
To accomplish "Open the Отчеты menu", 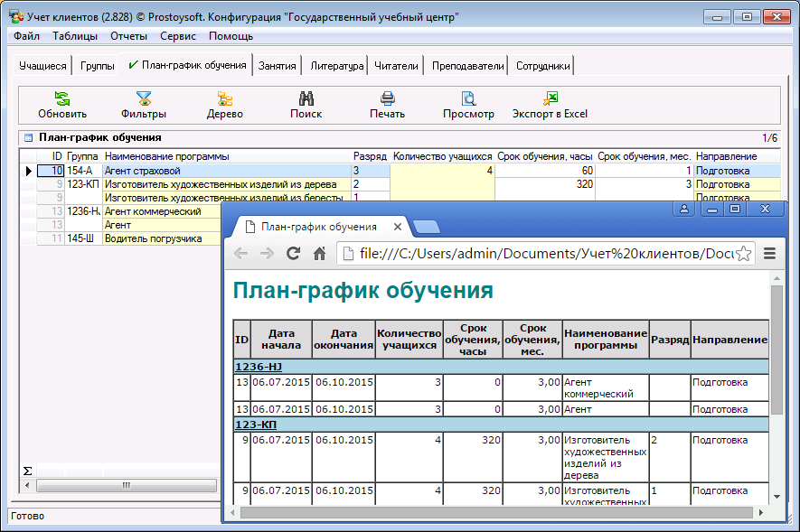I will (128, 36).
